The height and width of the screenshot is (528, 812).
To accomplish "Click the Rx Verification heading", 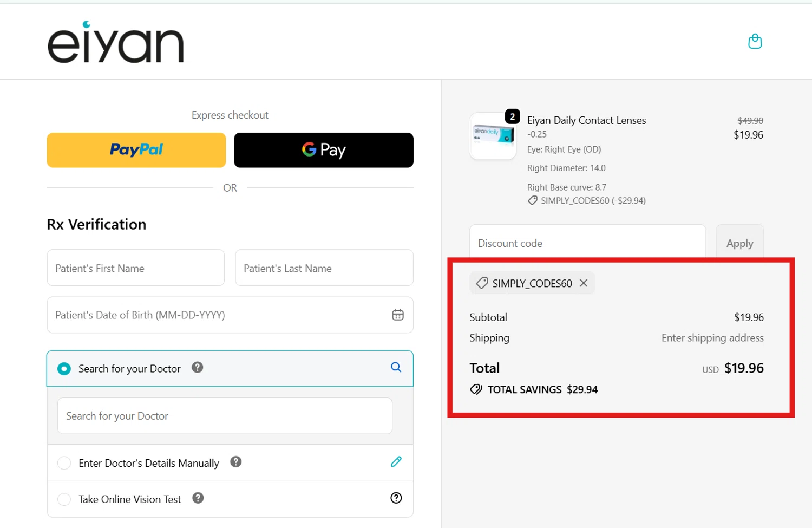I will (96, 224).
